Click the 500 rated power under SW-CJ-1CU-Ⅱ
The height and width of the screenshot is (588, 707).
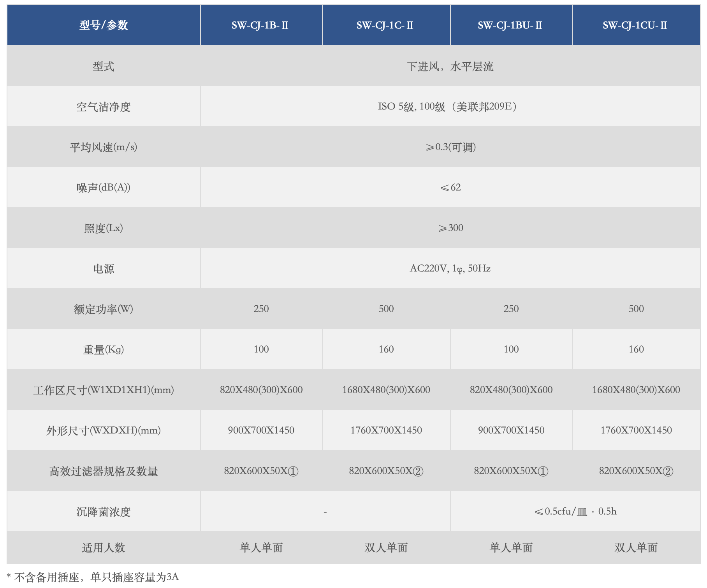(635, 308)
